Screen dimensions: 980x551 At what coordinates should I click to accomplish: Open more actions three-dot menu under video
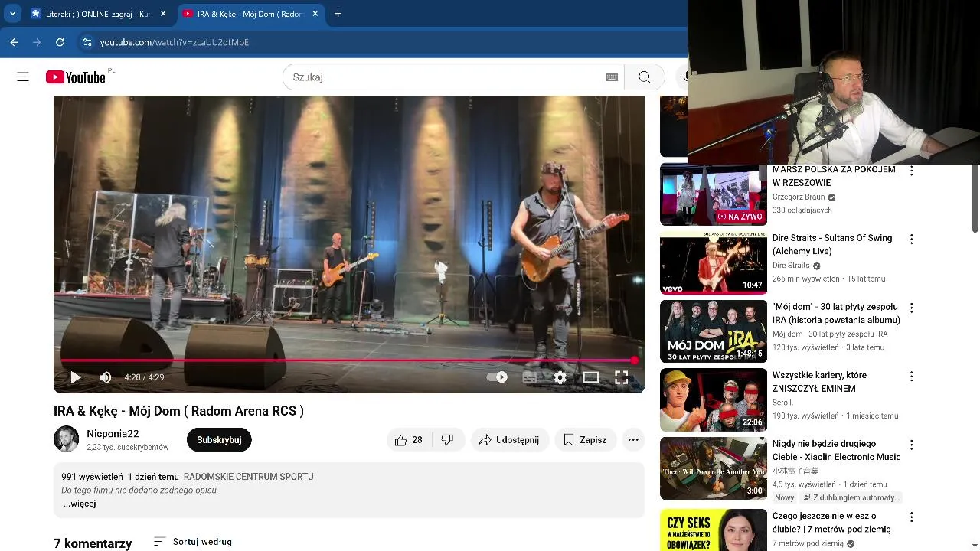tap(633, 440)
